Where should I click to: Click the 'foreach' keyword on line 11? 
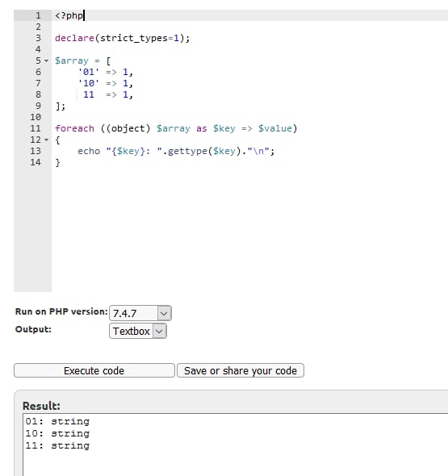pyautogui.click(x=74, y=128)
